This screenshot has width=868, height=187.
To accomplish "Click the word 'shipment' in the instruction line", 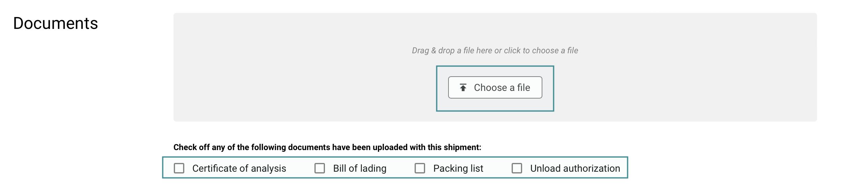I will click(462, 147).
